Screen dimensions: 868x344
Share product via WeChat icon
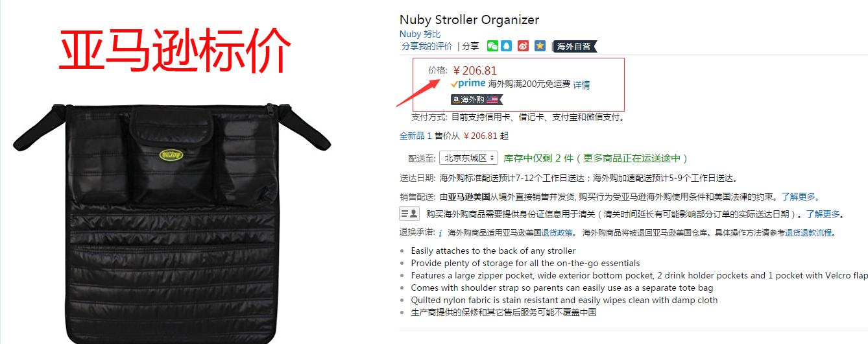[x=493, y=46]
